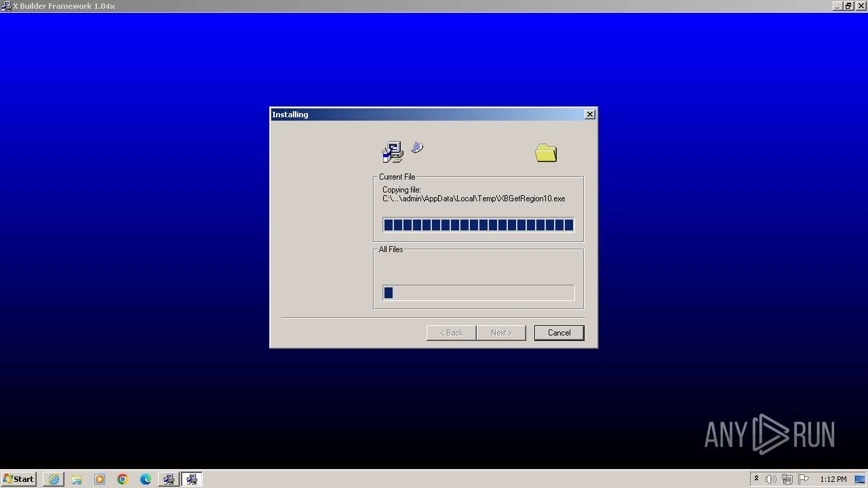Screen dimensions: 868x488
Task: Click the 'Copying file:' label
Action: pos(401,190)
